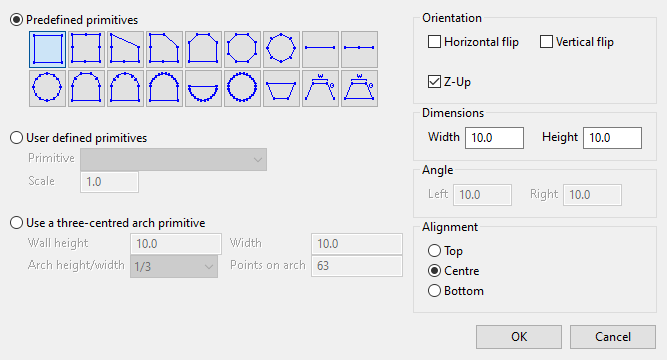Viewport: 667px width, 360px height.
Task: Pick the heptagon primitive shape
Action: point(281,49)
